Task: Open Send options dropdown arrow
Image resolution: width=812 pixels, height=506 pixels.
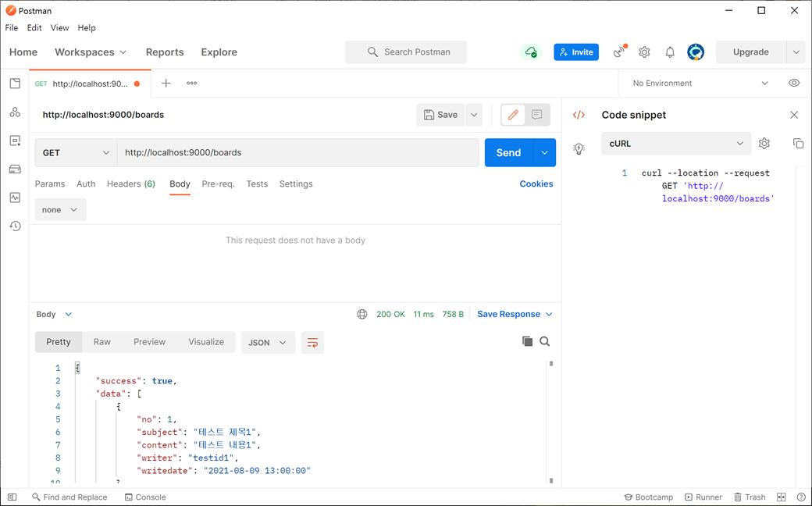Action: click(544, 153)
